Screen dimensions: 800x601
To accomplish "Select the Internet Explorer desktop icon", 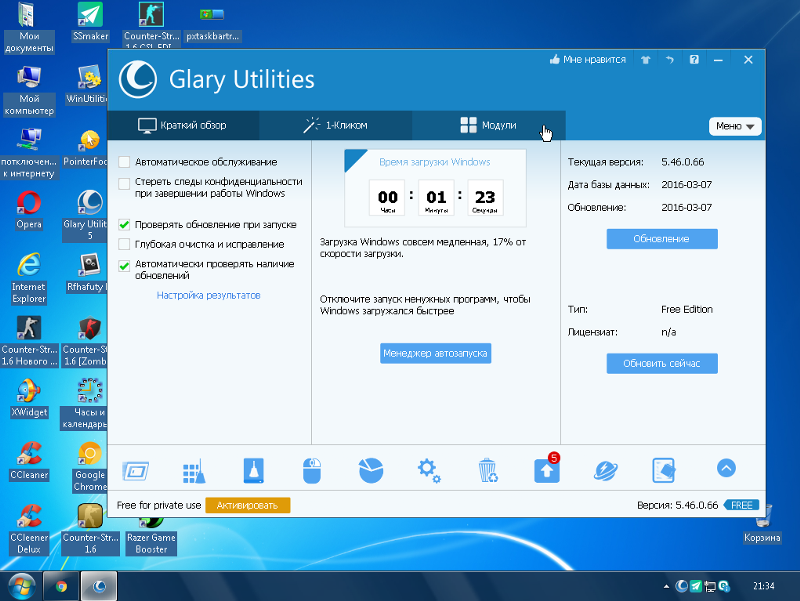I will [x=29, y=279].
